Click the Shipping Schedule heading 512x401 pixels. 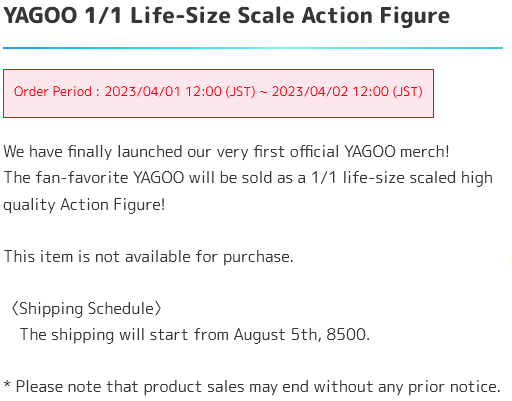(x=87, y=309)
